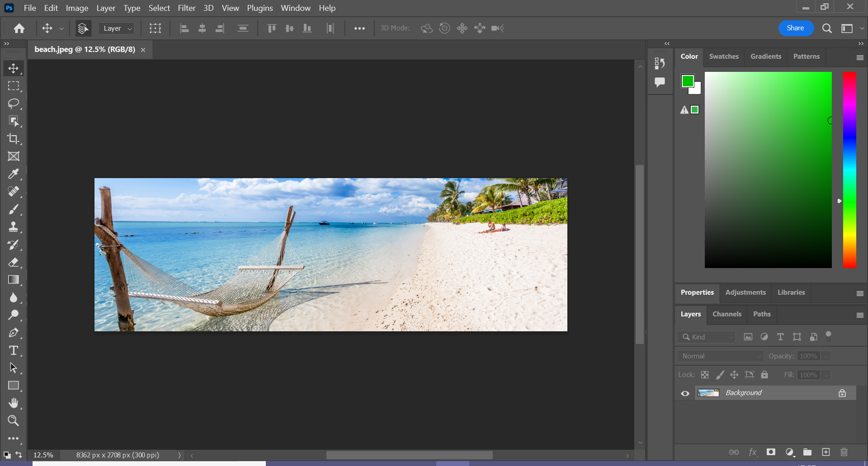Select the Gradient tool
The width and height of the screenshot is (868, 466).
tap(14, 280)
